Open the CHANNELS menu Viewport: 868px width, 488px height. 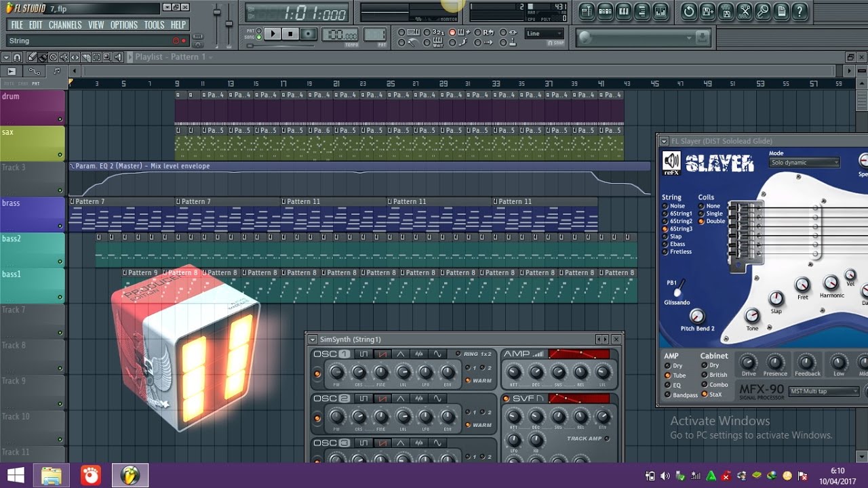65,25
